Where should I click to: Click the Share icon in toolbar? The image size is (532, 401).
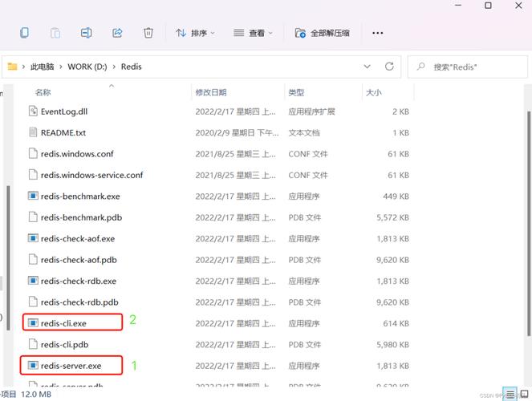117,33
